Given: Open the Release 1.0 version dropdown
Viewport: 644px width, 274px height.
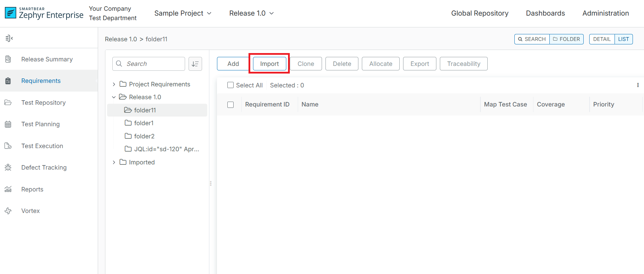Looking at the screenshot, I should [x=251, y=13].
